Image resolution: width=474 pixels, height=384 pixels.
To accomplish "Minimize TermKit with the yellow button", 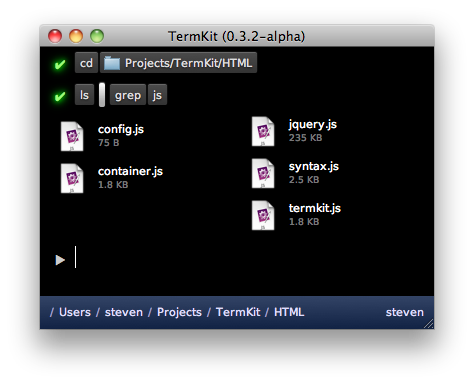I will 76,36.
